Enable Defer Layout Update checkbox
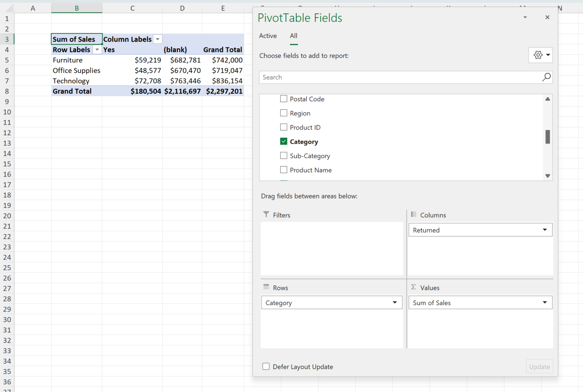583x392 pixels. (x=266, y=367)
